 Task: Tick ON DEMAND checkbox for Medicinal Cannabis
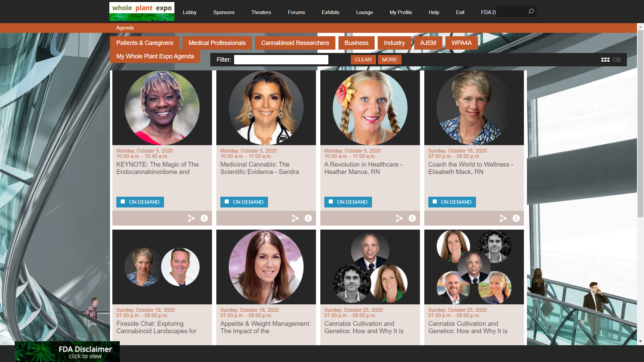click(x=227, y=202)
